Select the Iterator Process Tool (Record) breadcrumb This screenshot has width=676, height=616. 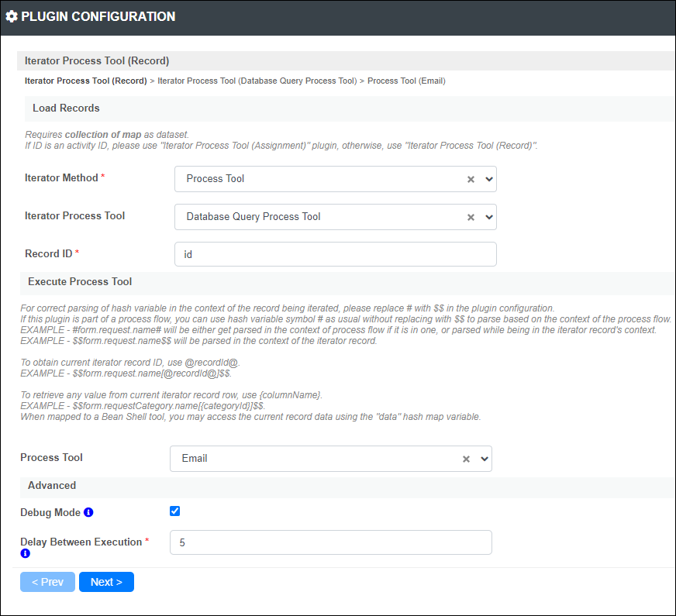(86, 81)
